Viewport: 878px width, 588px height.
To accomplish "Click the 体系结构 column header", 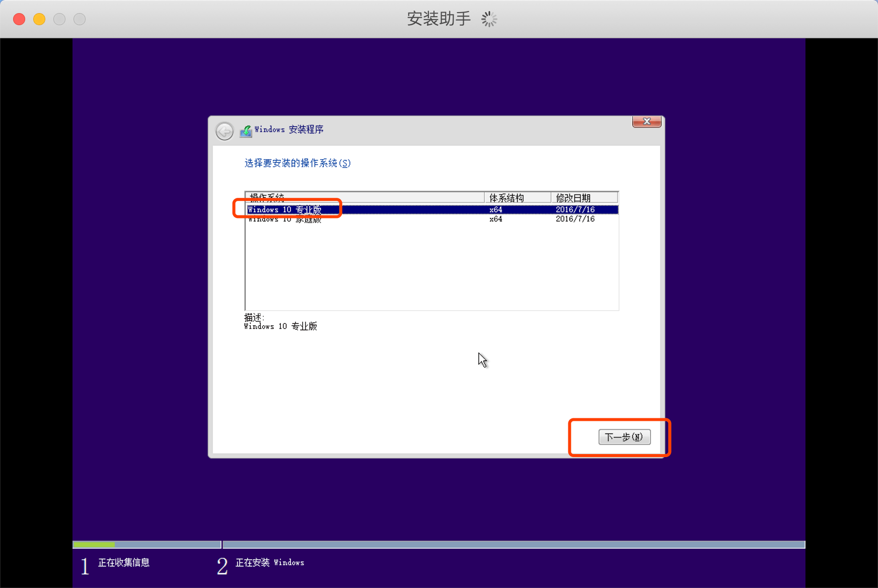I will click(x=518, y=197).
